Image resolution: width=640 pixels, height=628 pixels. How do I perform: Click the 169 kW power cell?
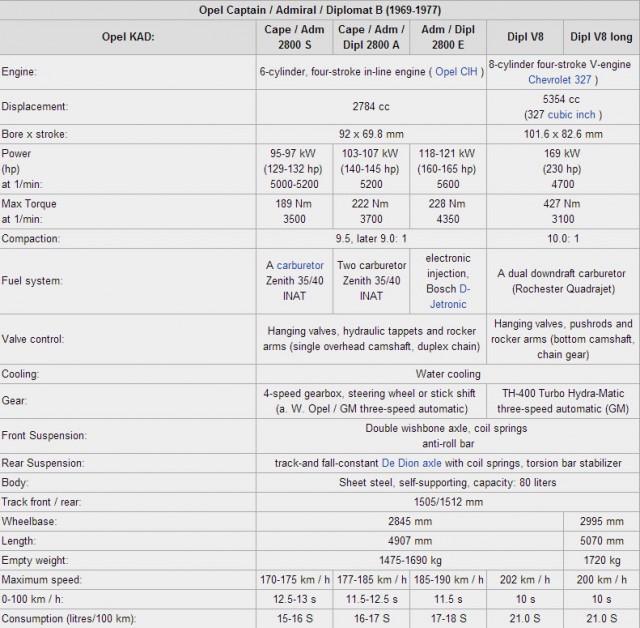(563, 169)
